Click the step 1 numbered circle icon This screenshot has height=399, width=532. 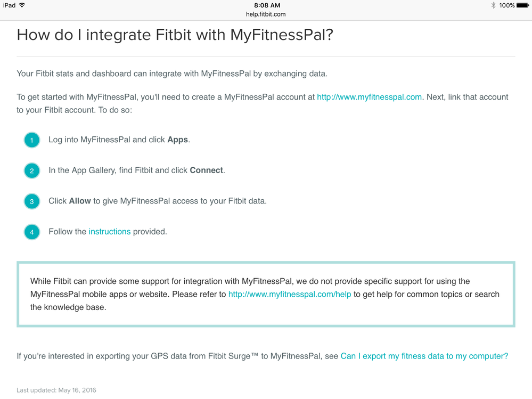[x=32, y=140]
